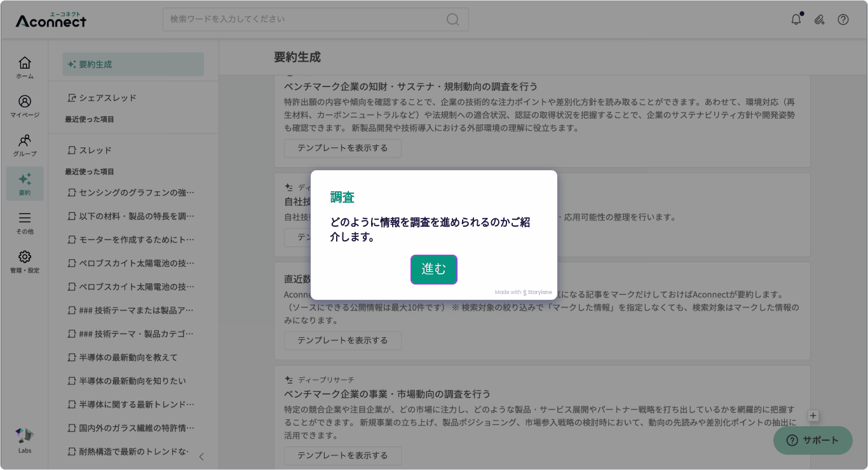The image size is (868, 470).
Task: Click the attach-file paperclip icon
Action: pos(819,20)
